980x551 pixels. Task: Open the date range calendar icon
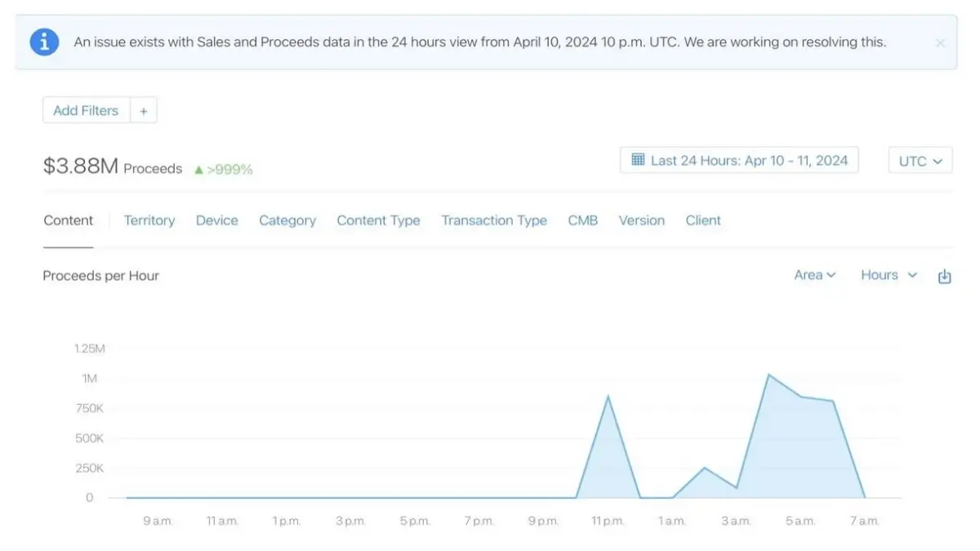click(x=639, y=160)
